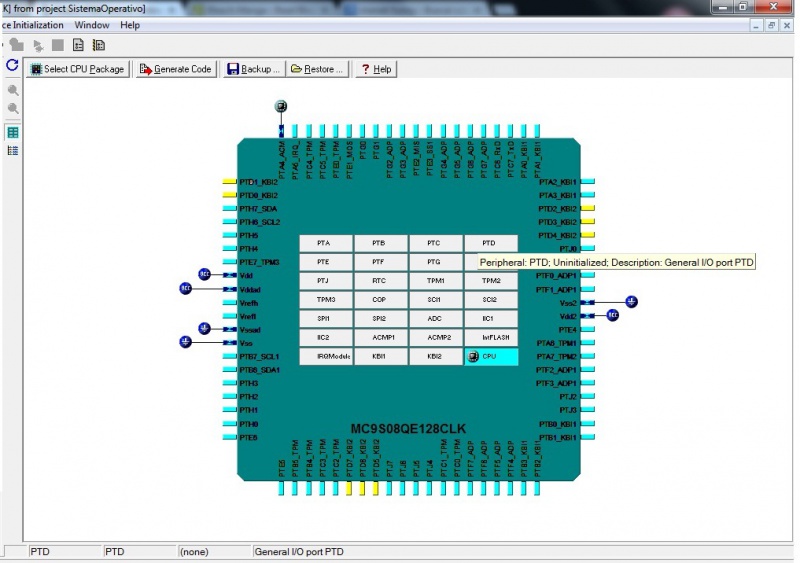Click the CPU block on the chip
800x563 pixels.
pos(490,356)
